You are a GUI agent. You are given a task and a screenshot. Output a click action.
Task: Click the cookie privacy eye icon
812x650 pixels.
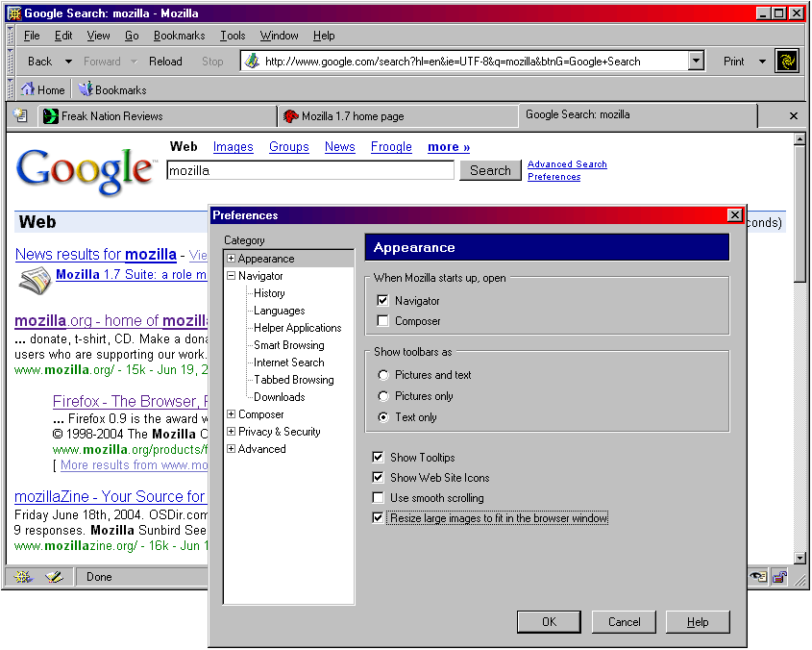(758, 577)
